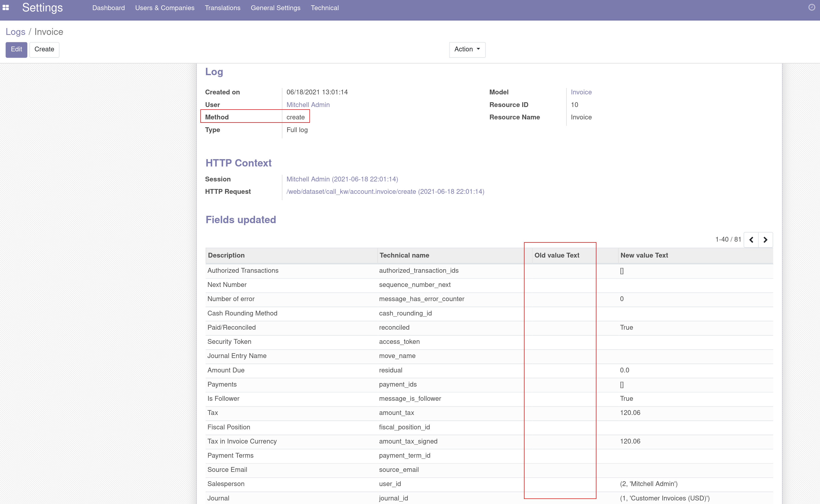Open the Session record link

point(342,179)
